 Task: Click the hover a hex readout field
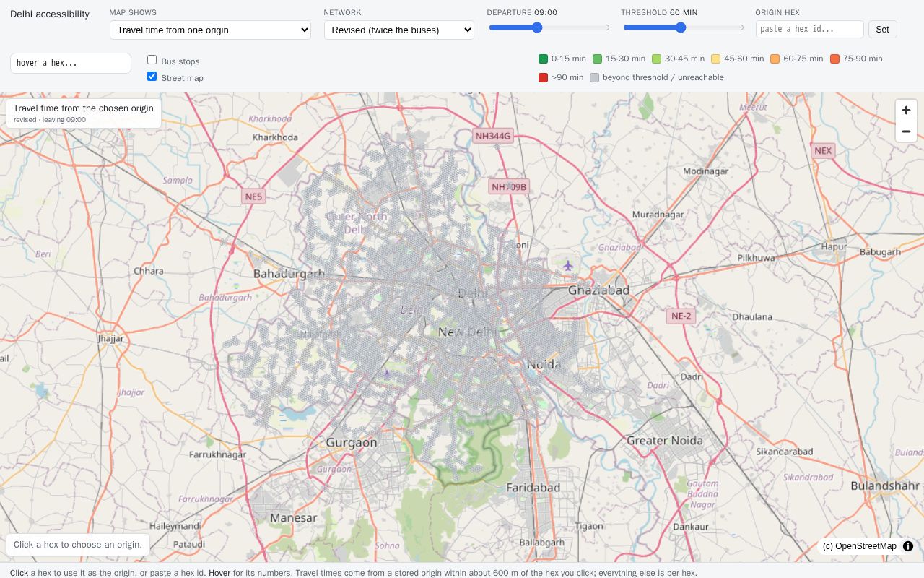click(x=71, y=63)
